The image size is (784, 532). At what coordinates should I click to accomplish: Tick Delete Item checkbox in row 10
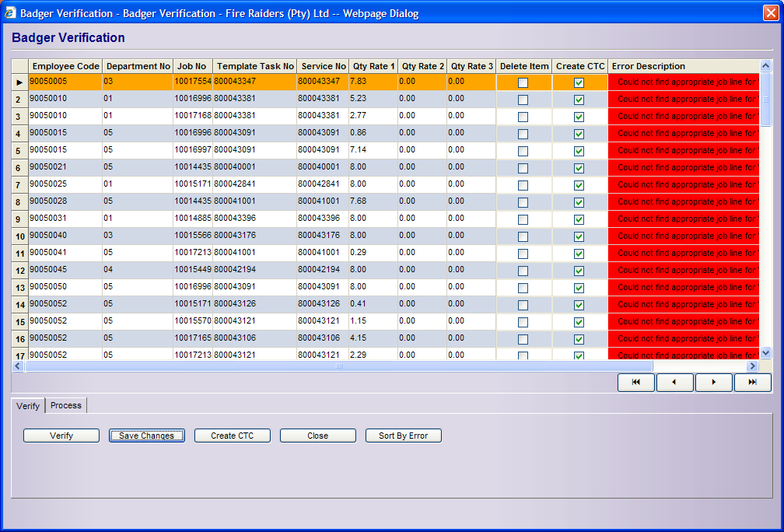tap(523, 236)
